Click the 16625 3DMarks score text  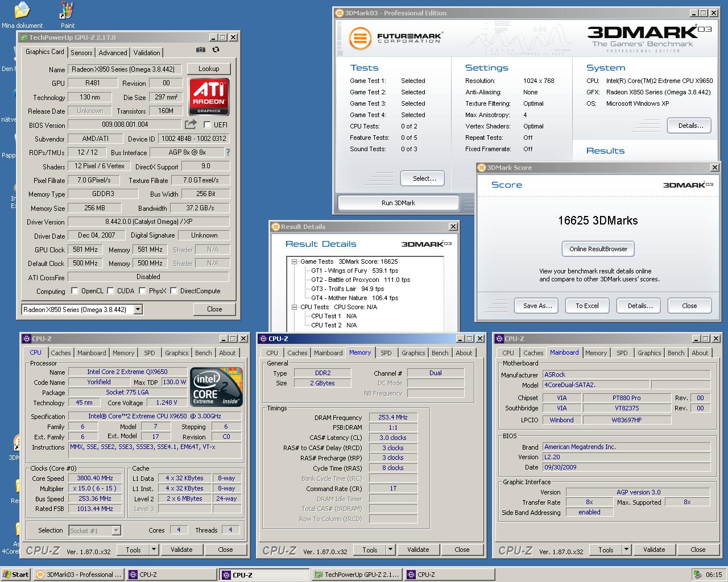click(x=598, y=221)
